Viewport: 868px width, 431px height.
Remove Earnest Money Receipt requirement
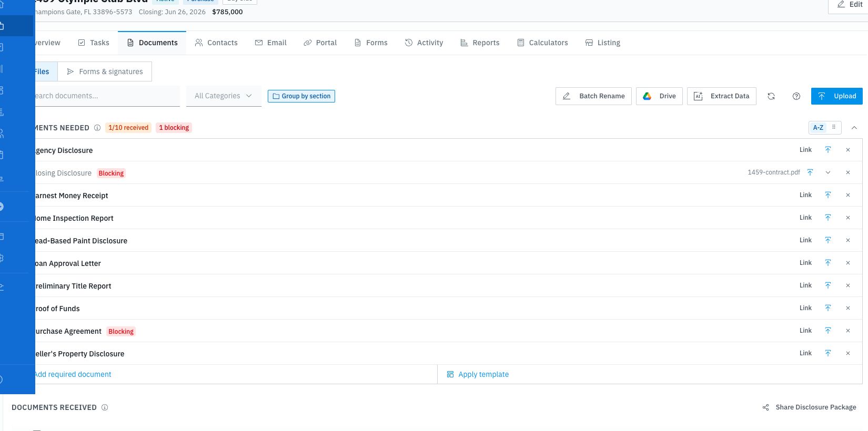[848, 195]
